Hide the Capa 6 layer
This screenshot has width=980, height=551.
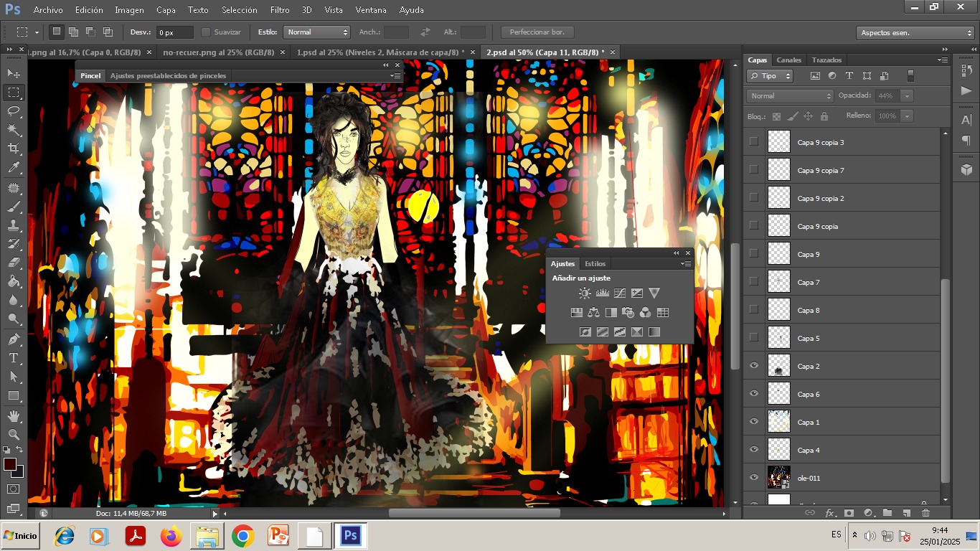[x=753, y=394]
